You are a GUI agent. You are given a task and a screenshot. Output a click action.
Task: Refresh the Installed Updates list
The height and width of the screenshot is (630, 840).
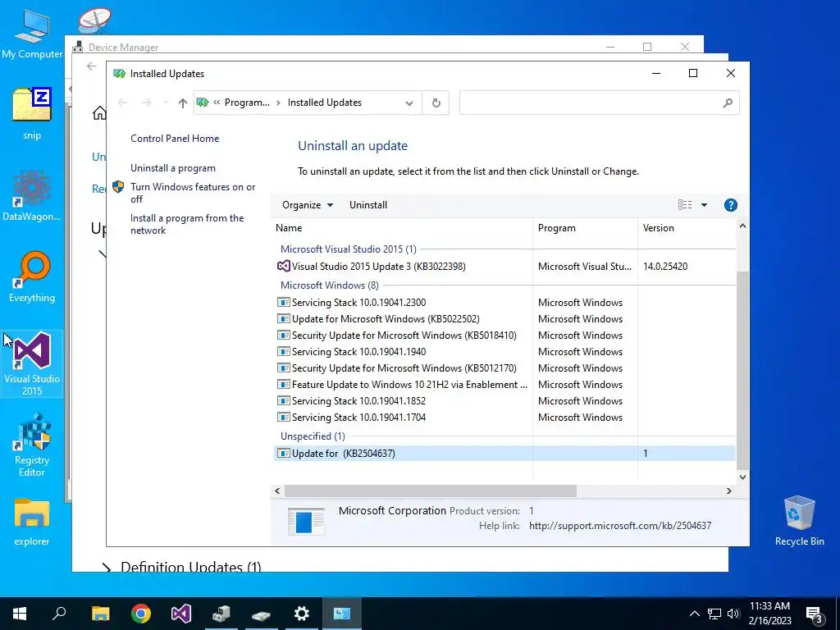click(436, 103)
